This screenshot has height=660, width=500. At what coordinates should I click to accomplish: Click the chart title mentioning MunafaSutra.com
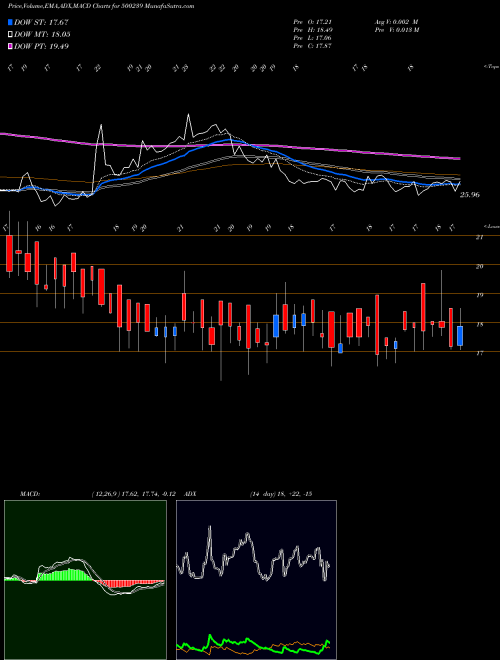click(101, 6)
